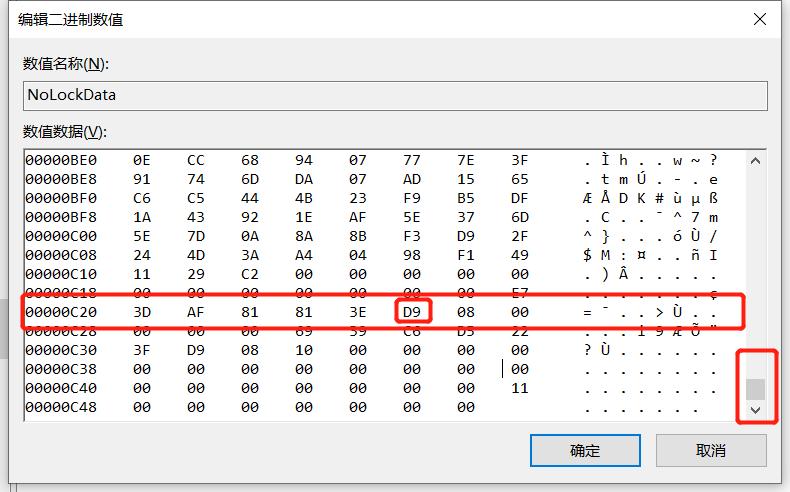Select byte 0E in row 00000BE0

coord(142,160)
